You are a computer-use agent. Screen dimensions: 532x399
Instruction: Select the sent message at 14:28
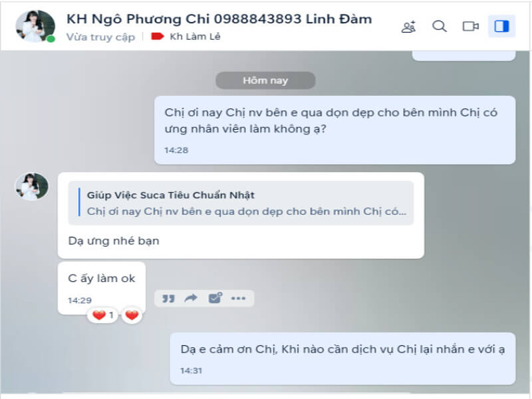coord(335,130)
